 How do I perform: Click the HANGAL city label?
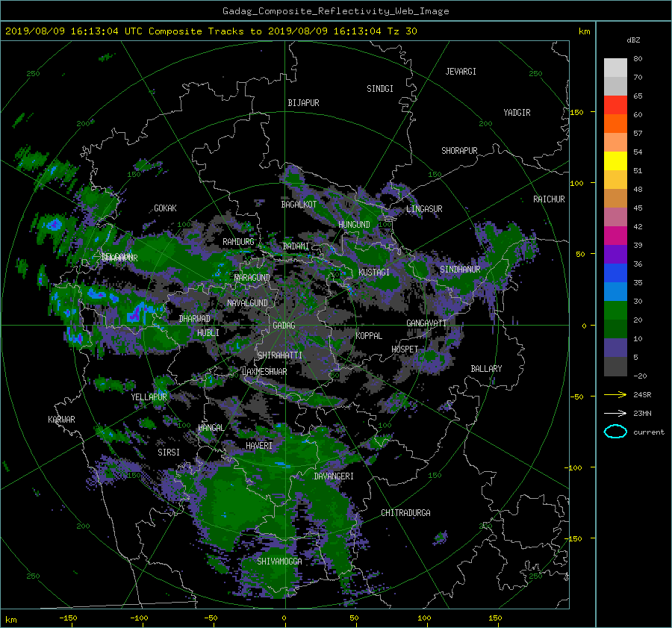pyautogui.click(x=211, y=428)
